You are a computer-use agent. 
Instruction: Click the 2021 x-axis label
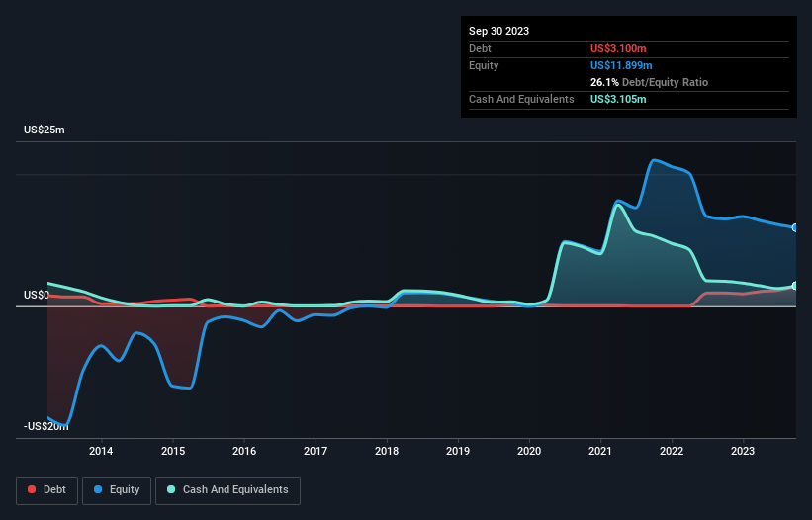point(600,451)
